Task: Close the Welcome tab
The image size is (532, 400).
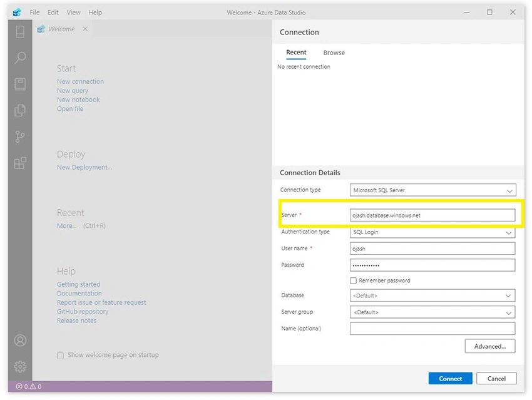Action: click(85, 29)
